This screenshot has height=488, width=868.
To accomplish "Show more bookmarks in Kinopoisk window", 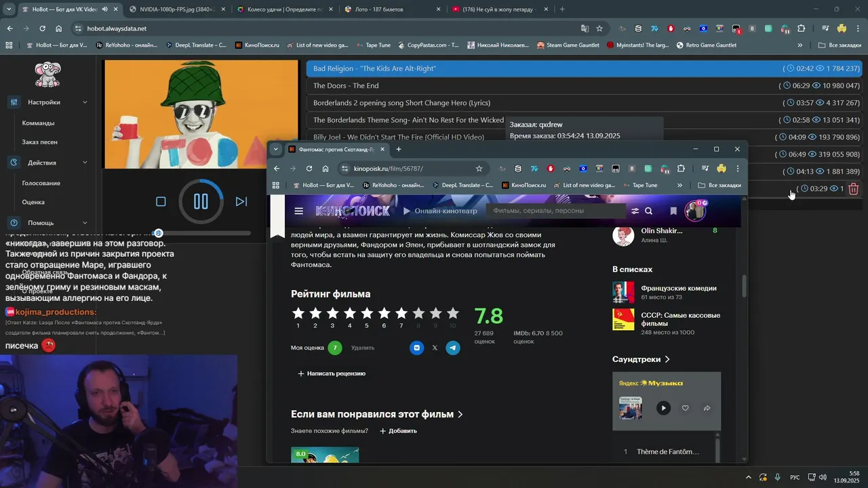I will (x=679, y=185).
